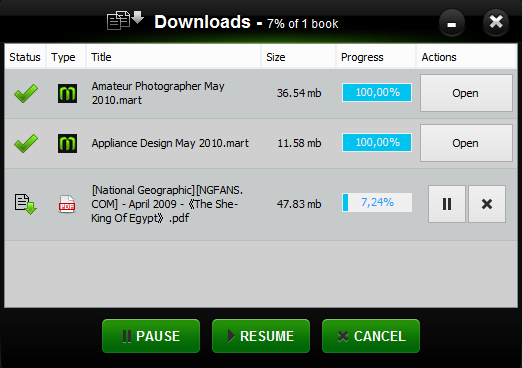Click the PDF file type icon
The width and height of the screenshot is (522, 368).
point(67,204)
